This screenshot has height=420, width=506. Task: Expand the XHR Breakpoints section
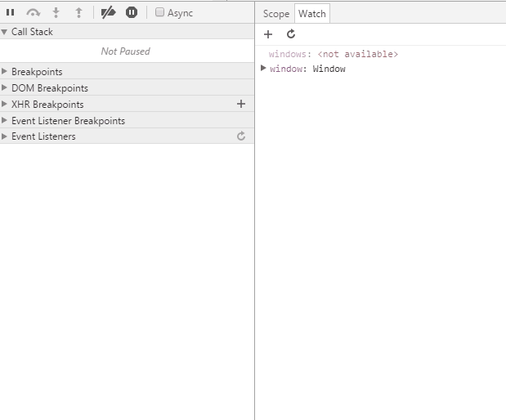[4, 104]
